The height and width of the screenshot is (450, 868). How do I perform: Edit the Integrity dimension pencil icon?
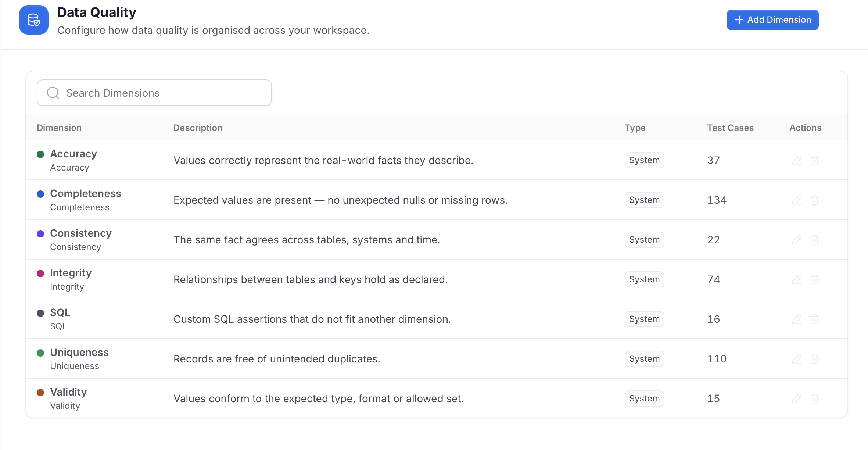point(797,279)
